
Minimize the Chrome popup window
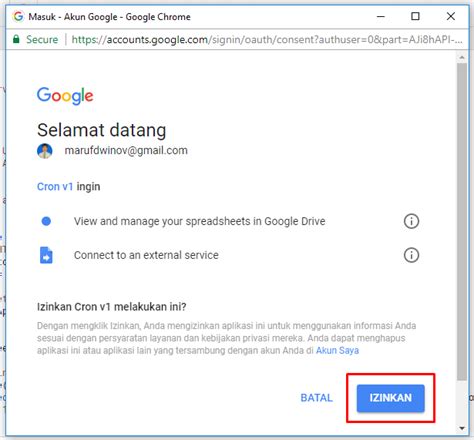381,16
